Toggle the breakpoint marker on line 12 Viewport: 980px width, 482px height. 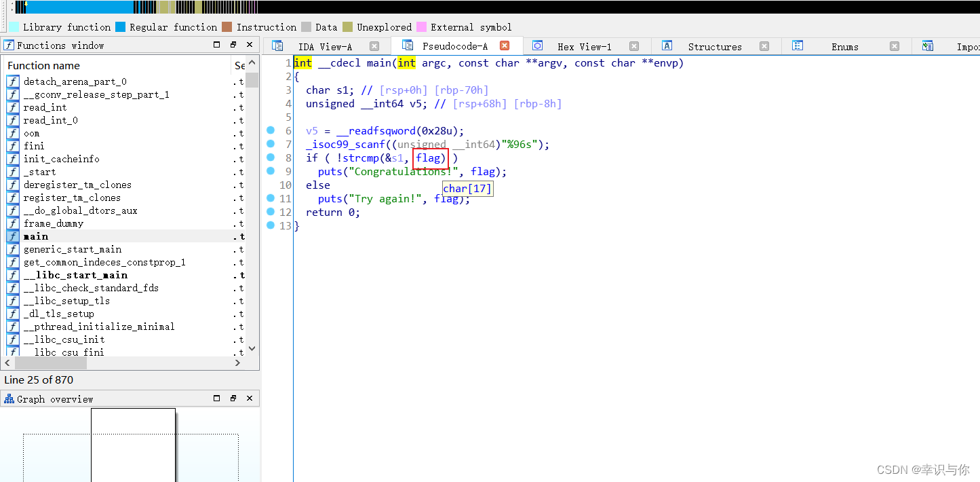[x=271, y=212]
